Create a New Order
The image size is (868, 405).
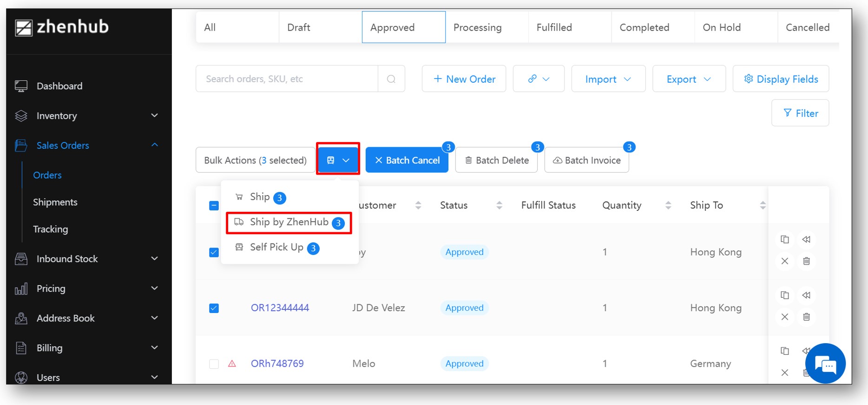(x=464, y=79)
